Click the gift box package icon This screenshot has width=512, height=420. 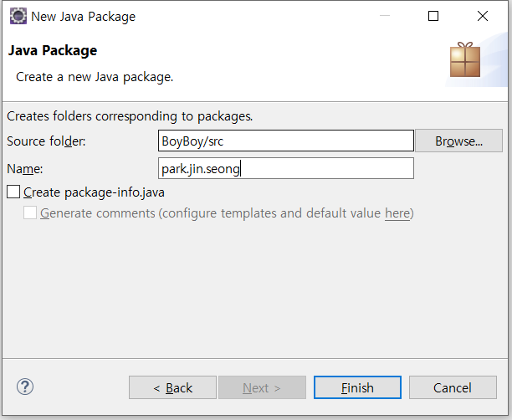(x=465, y=59)
